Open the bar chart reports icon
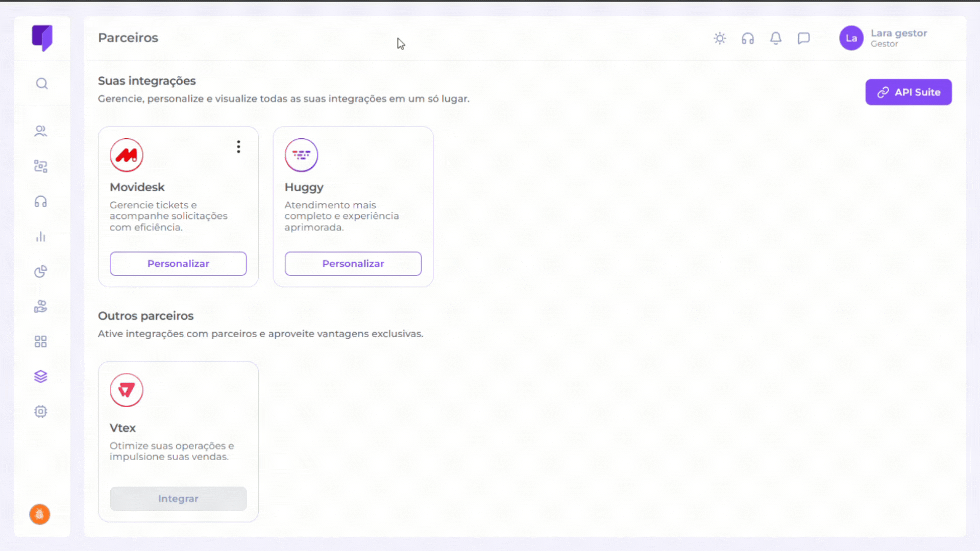Viewport: 980px width, 551px height. coord(41,237)
